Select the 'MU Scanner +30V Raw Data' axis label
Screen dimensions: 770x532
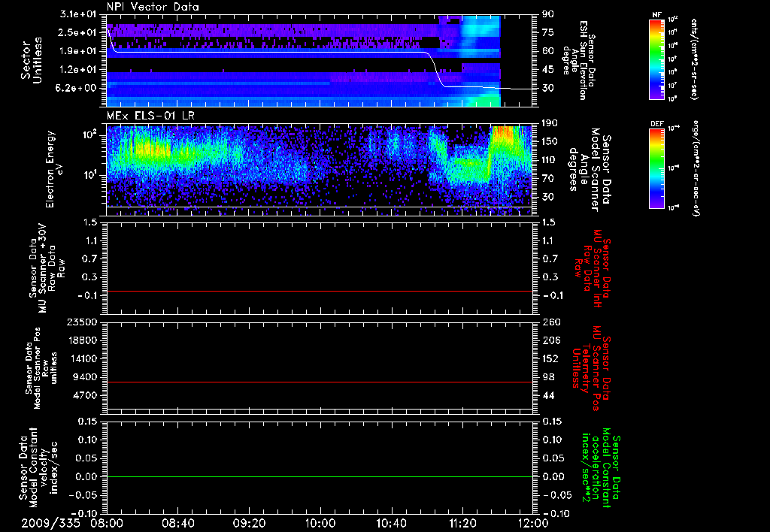point(47,268)
